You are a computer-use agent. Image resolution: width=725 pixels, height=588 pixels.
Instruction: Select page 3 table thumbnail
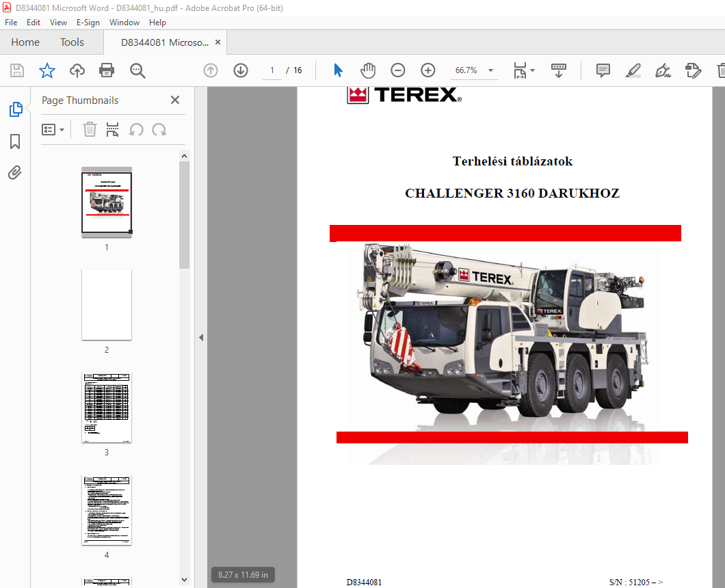107,407
